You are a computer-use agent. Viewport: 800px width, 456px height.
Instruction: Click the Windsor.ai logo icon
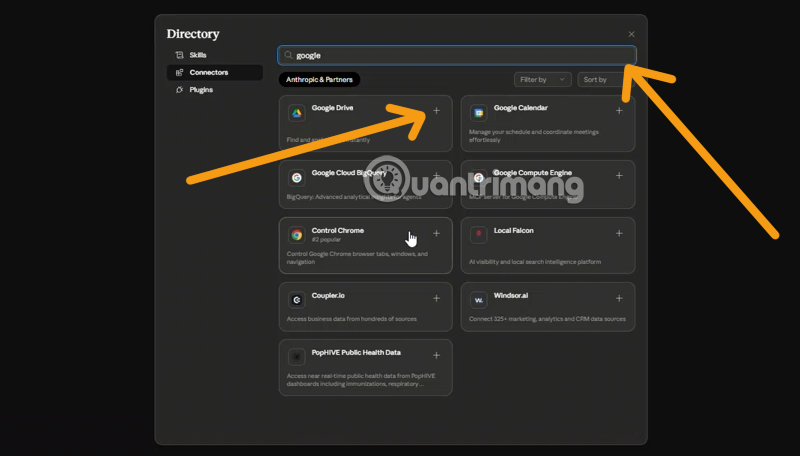479,300
